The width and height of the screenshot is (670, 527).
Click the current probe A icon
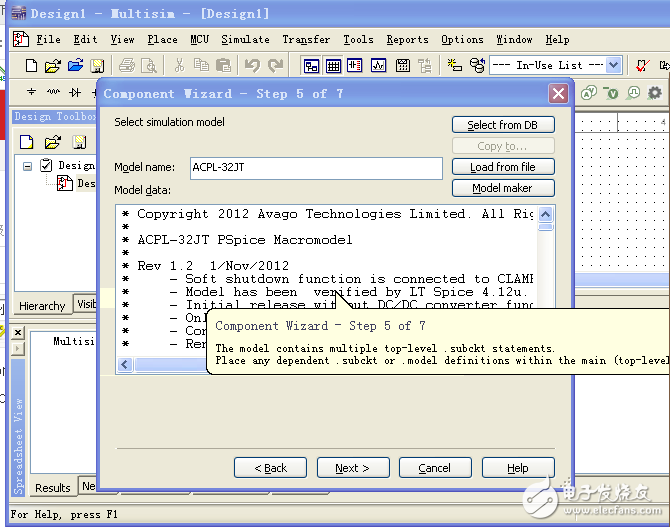(589, 92)
